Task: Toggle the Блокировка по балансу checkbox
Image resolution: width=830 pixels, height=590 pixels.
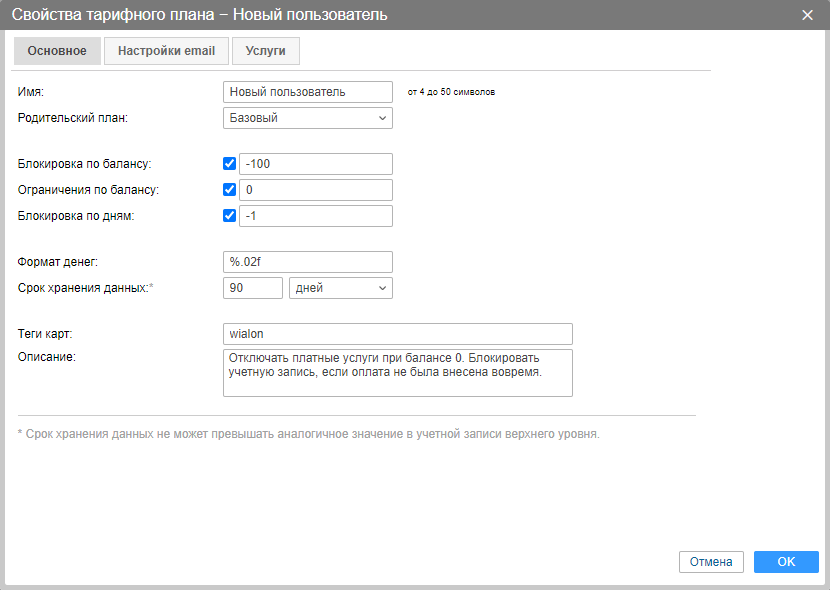Action: click(x=230, y=164)
